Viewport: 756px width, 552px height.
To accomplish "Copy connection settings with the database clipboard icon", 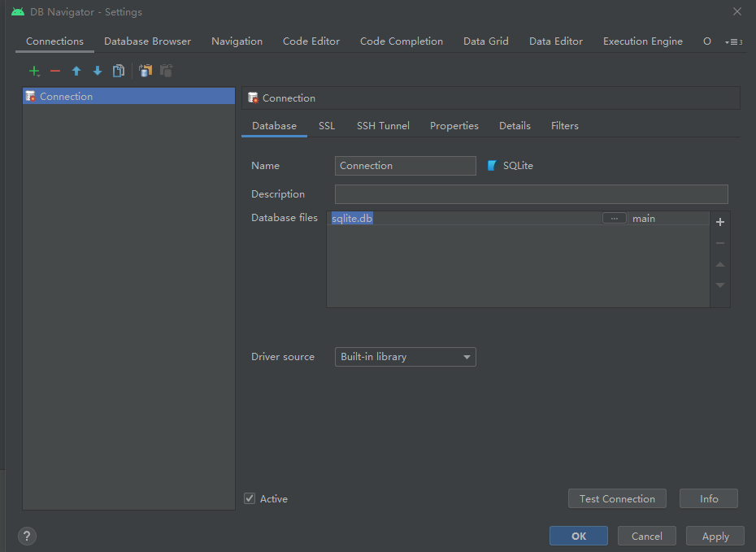I will click(x=145, y=71).
